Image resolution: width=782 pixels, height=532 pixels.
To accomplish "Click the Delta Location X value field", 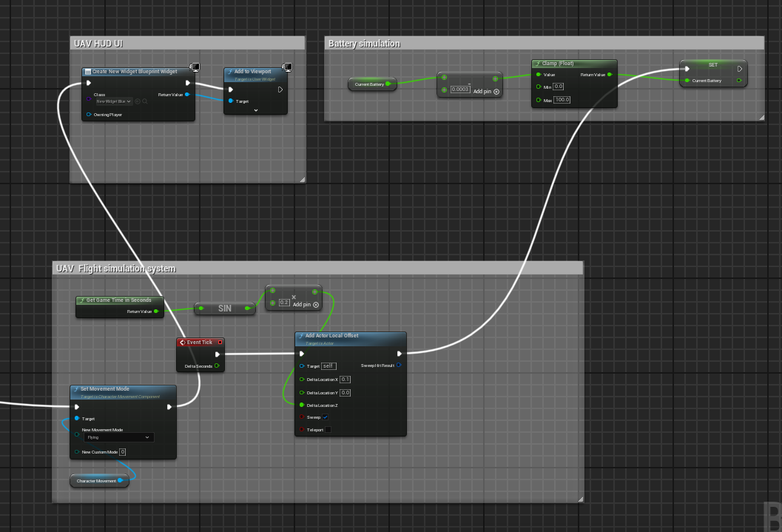I will 346,380.
